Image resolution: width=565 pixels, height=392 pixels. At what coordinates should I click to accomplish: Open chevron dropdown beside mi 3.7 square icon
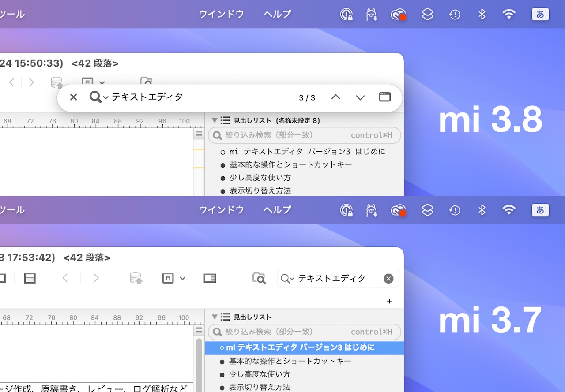pos(182,279)
